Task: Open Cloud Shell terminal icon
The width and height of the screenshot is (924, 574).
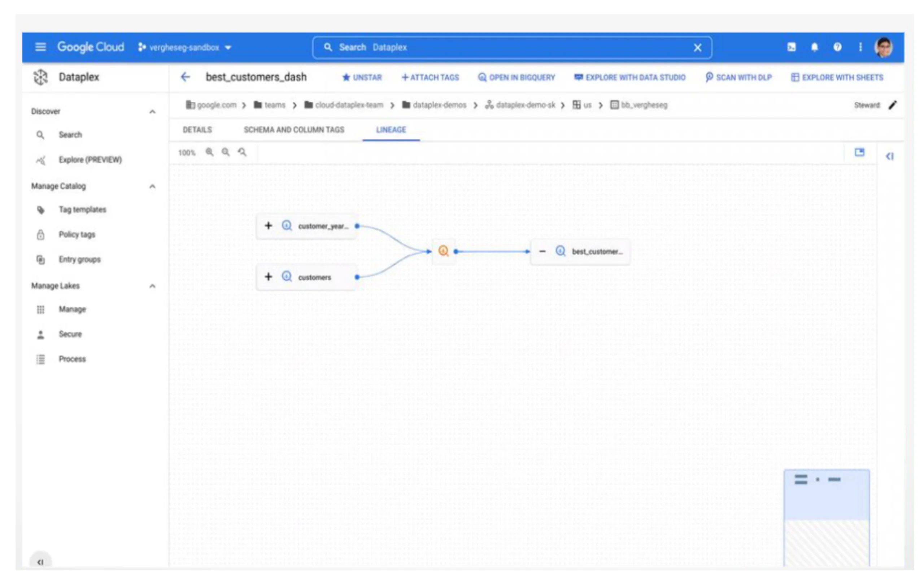Action: pyautogui.click(x=792, y=47)
